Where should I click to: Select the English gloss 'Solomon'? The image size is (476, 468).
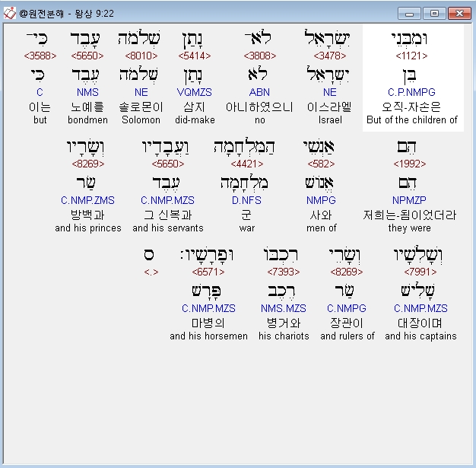click(x=141, y=120)
